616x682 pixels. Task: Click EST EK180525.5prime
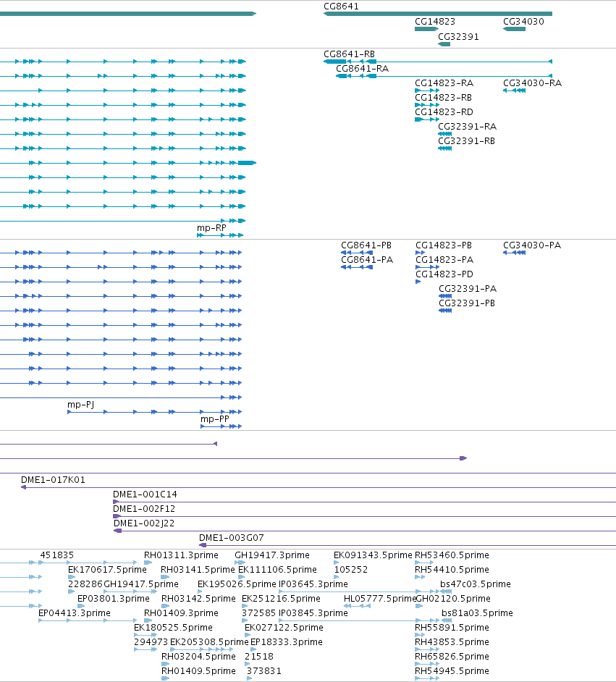173,627
